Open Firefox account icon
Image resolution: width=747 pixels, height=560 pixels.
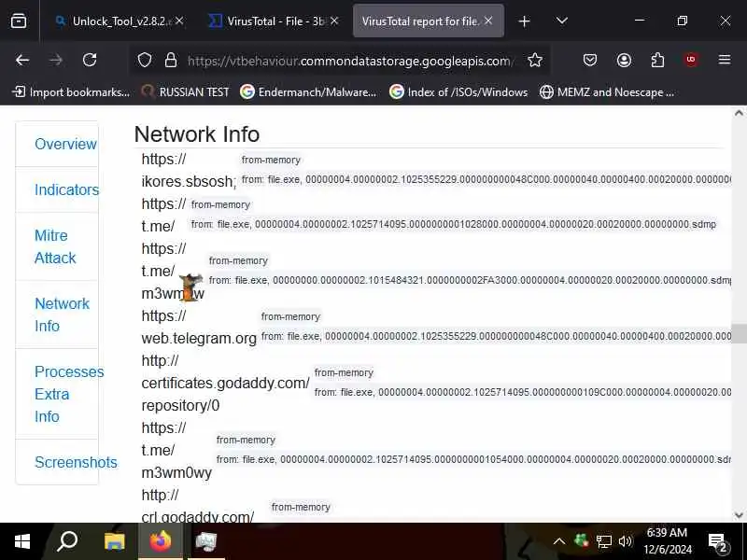click(x=624, y=60)
